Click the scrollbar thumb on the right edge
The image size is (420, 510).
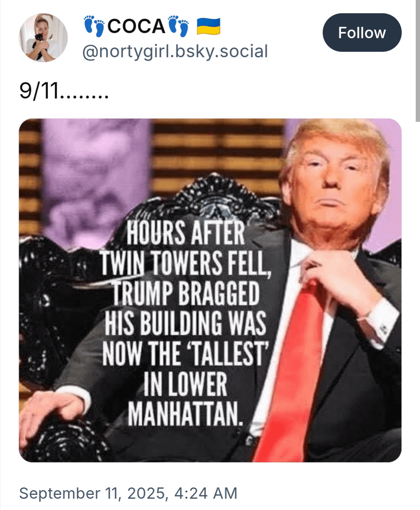[x=418, y=61]
